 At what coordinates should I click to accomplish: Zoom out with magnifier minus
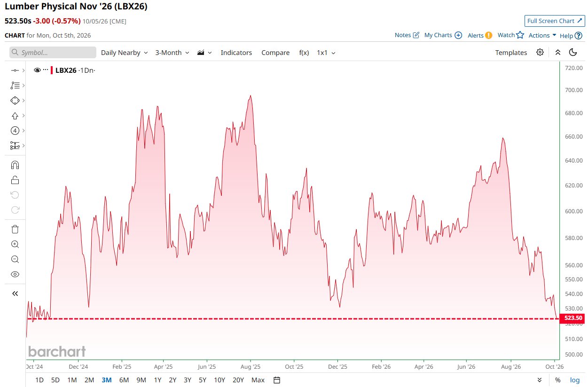(15, 259)
